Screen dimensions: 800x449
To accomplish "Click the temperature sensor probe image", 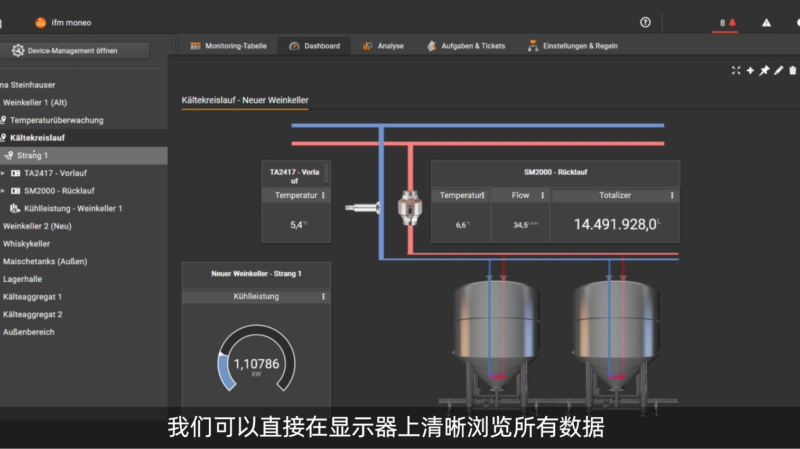I will tap(363, 208).
